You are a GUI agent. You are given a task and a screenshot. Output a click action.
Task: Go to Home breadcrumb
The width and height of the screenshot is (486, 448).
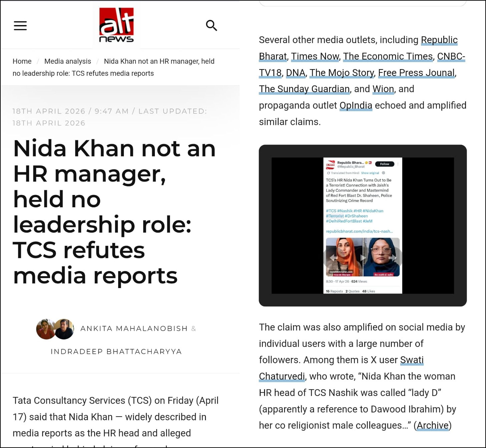[22, 61]
